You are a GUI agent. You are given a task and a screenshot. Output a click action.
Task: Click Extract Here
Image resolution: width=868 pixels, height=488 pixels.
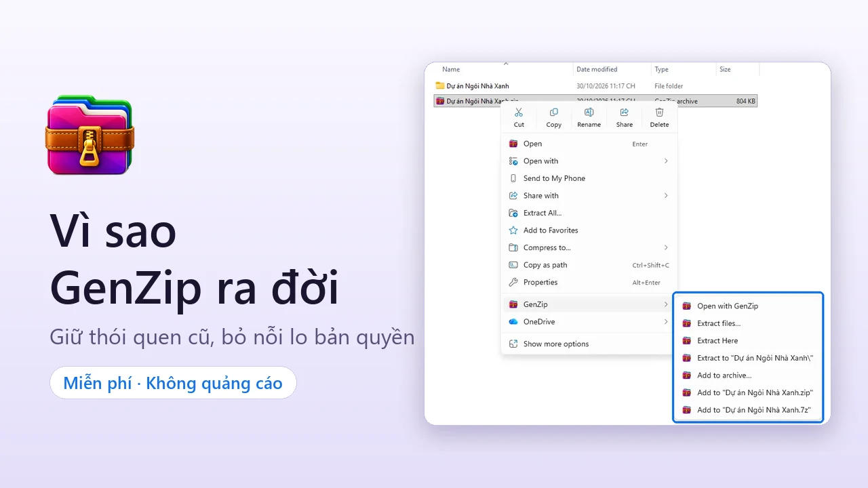[x=748, y=341]
